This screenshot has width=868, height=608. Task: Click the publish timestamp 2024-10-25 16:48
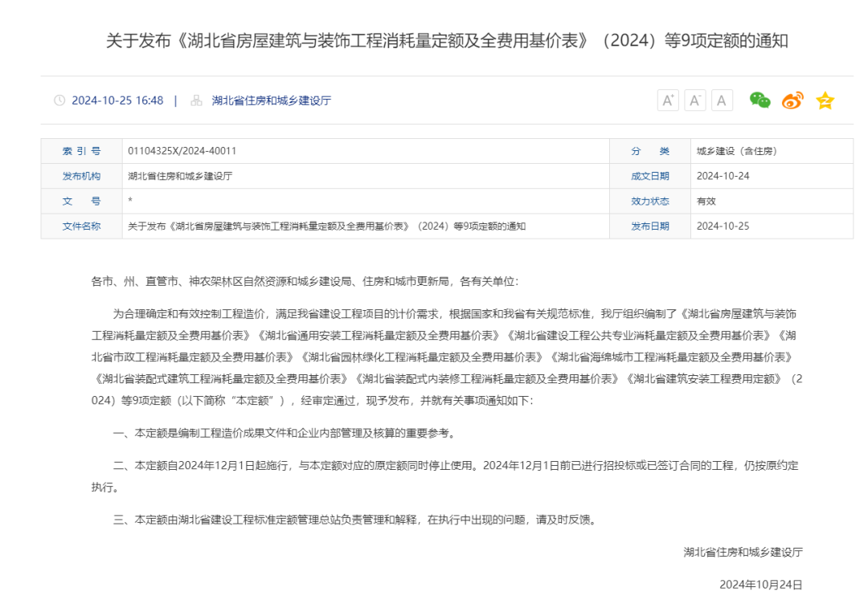click(117, 100)
